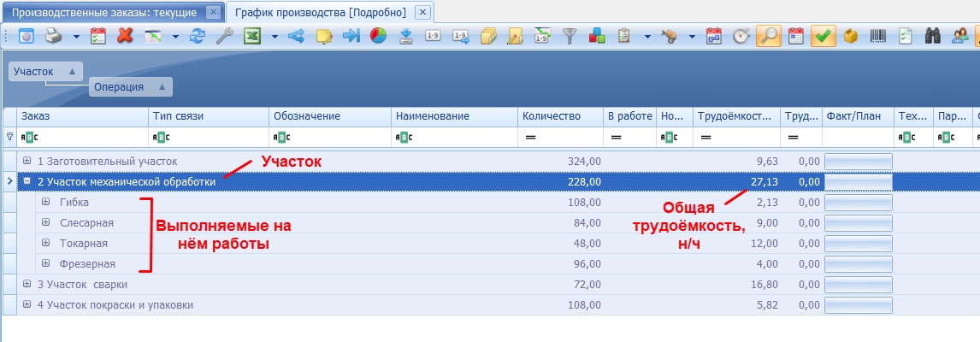Open the hand truck dropdown arrow
This screenshot has height=342, width=980.
(x=693, y=36)
